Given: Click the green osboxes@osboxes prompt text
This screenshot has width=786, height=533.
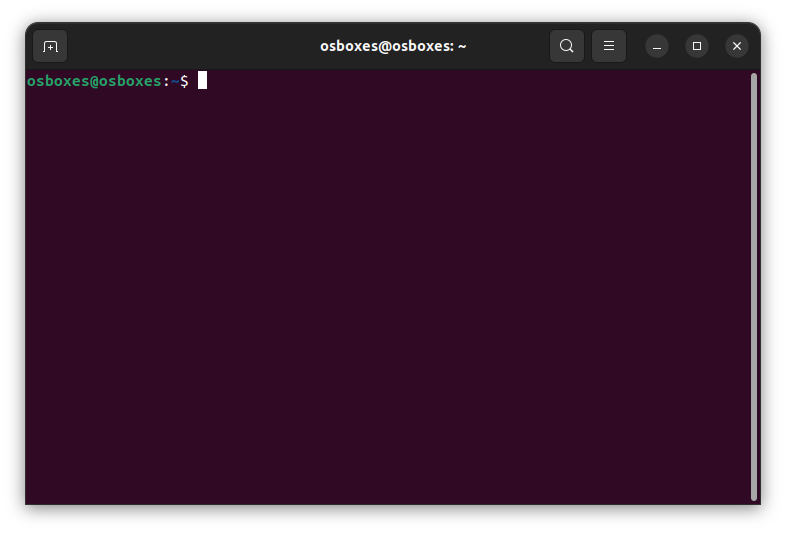Looking at the screenshot, I should pos(93,81).
